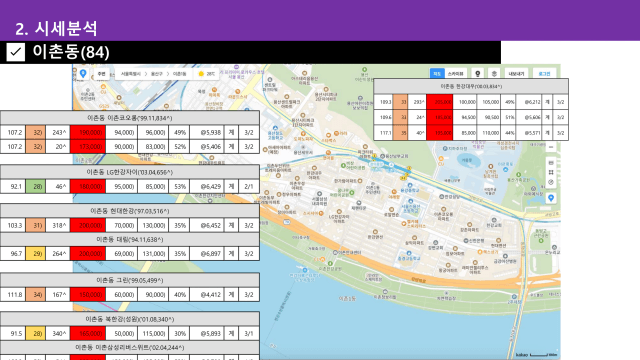This screenshot has height=360, width=640.
Task: Toggle the checkbox beside 이촌동(84)
Action: 16,52
